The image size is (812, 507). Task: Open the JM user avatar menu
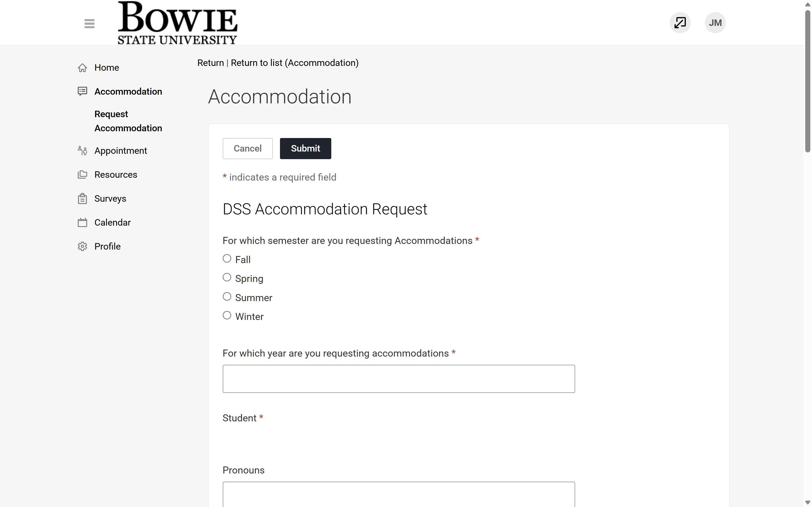tap(715, 23)
